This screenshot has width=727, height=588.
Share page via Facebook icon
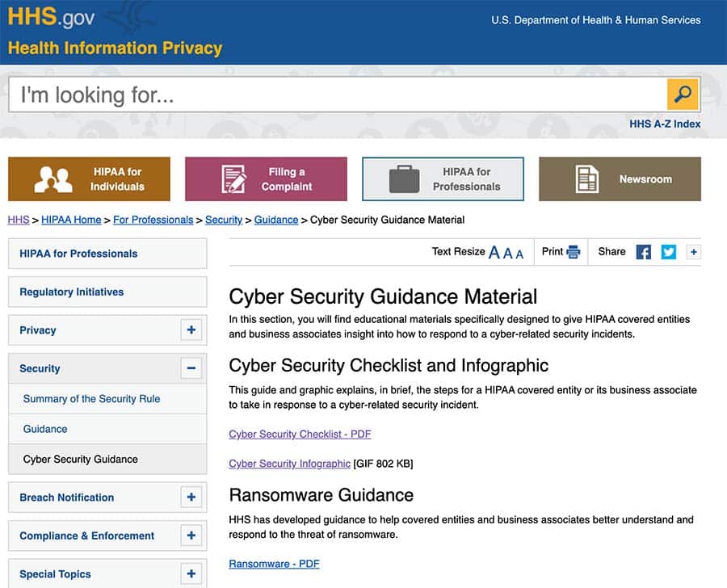[644, 252]
